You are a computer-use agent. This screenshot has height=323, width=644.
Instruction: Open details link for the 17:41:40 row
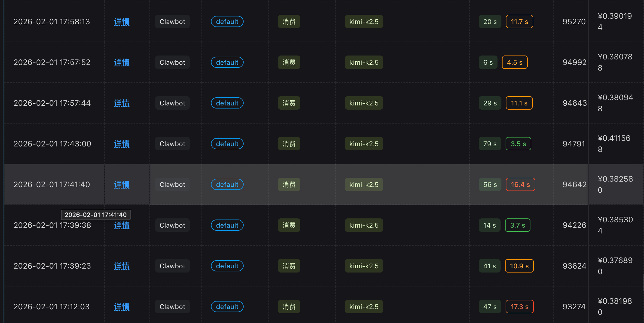[121, 185]
